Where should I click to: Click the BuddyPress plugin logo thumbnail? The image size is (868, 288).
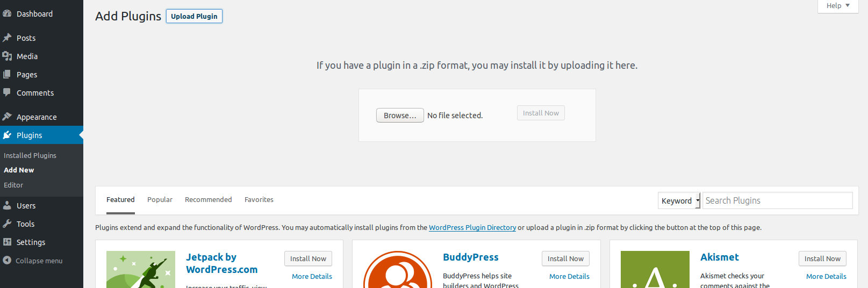pyautogui.click(x=398, y=270)
